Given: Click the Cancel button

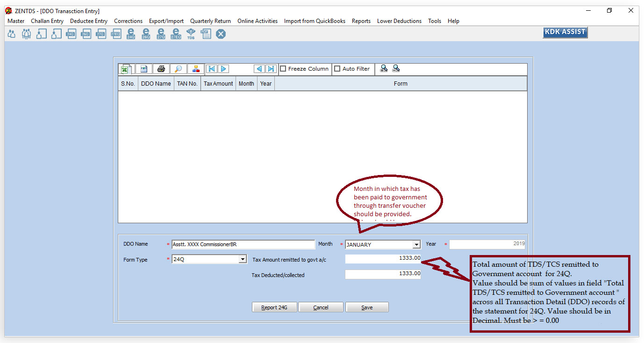Looking at the screenshot, I should click(x=321, y=307).
